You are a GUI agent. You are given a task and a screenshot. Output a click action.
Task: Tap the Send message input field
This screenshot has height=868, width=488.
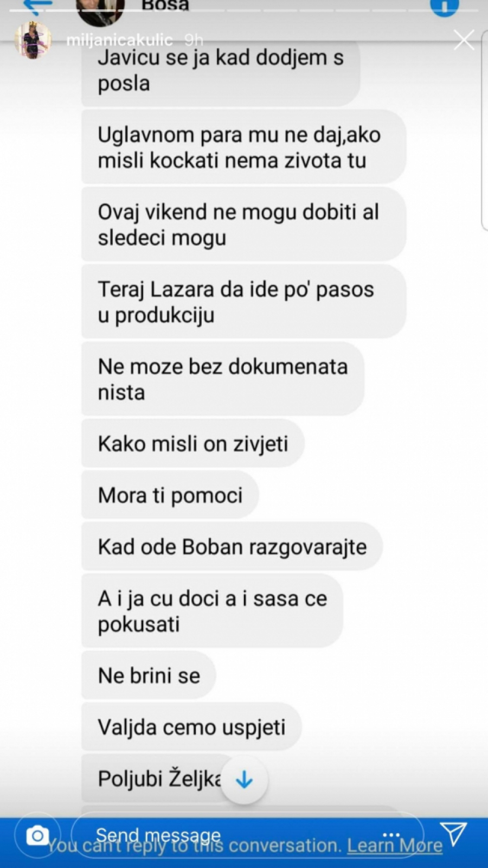[x=247, y=835]
